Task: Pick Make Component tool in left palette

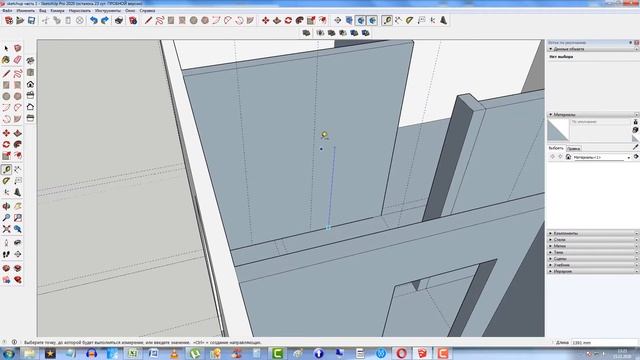Action: click(x=18, y=49)
